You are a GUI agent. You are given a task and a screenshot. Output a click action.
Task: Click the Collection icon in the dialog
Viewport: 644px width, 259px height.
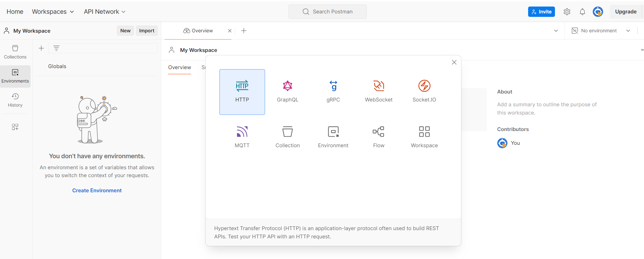[x=287, y=132]
